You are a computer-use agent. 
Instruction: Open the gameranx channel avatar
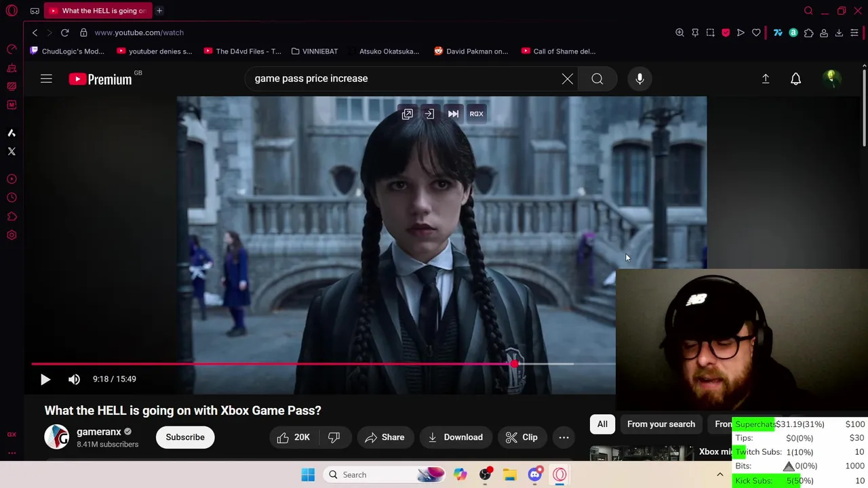(57, 437)
